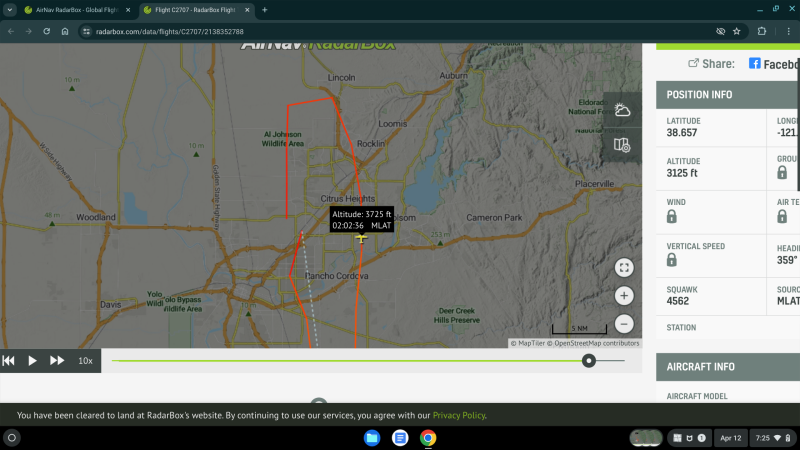Open the launcher circle button
This screenshot has width=800, height=450.
pos(12,438)
